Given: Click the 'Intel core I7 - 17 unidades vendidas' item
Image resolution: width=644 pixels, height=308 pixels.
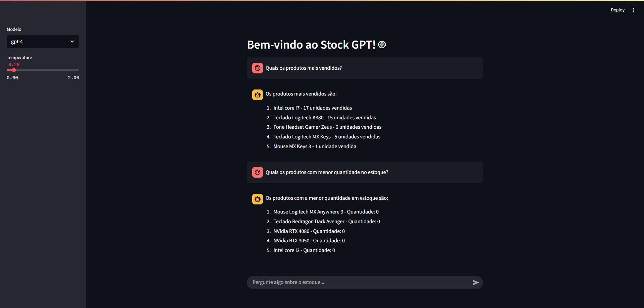Looking at the screenshot, I should coord(313,108).
